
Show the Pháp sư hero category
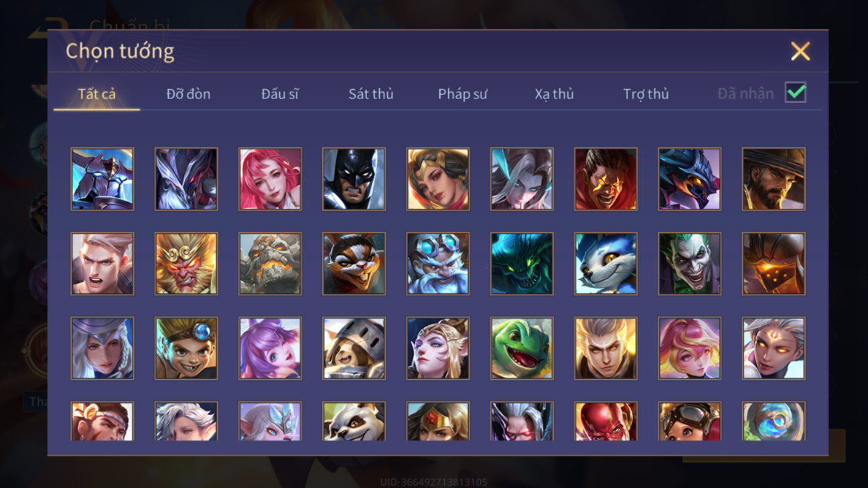(x=462, y=94)
